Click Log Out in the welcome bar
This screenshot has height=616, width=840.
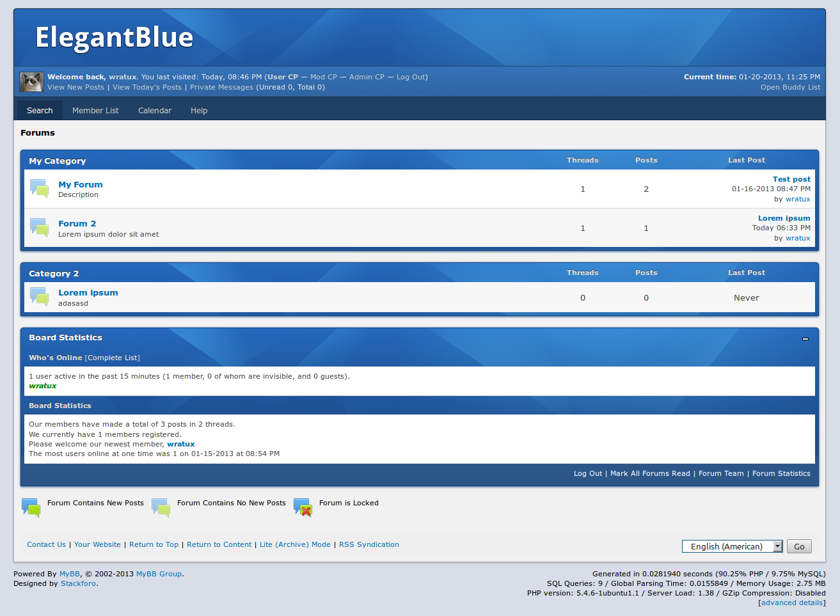tap(411, 77)
